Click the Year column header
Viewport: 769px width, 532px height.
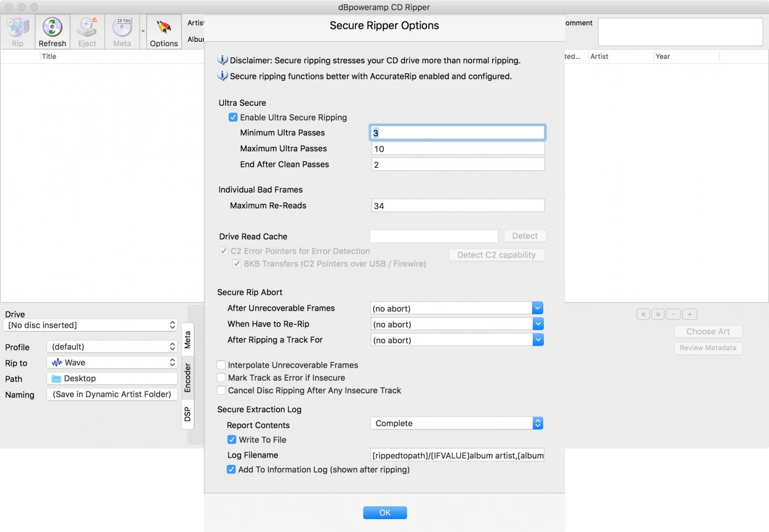(x=686, y=57)
